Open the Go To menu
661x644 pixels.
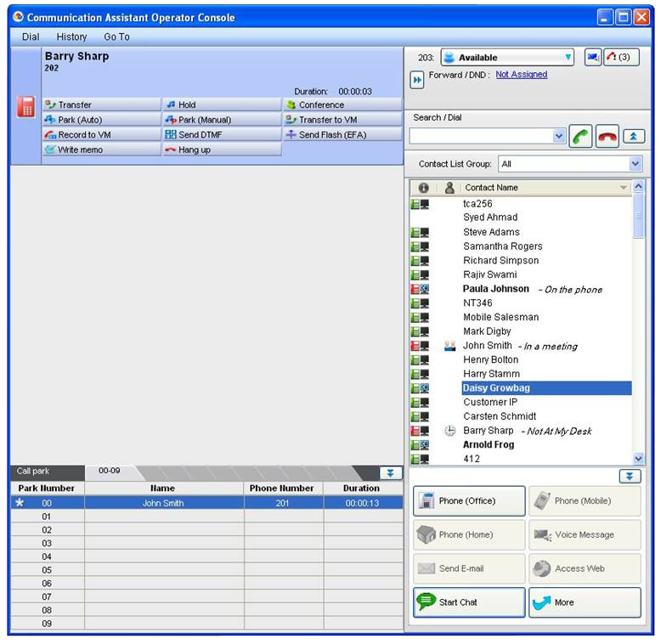pos(116,37)
